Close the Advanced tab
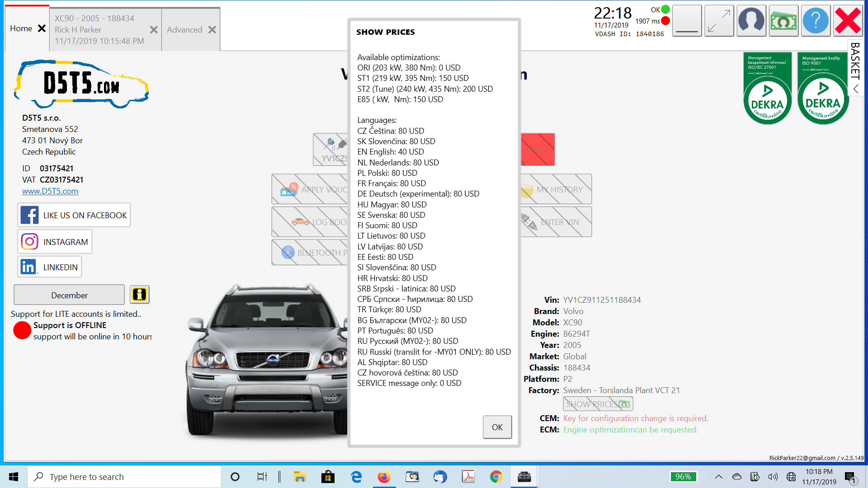This screenshot has width=868, height=488. click(212, 30)
